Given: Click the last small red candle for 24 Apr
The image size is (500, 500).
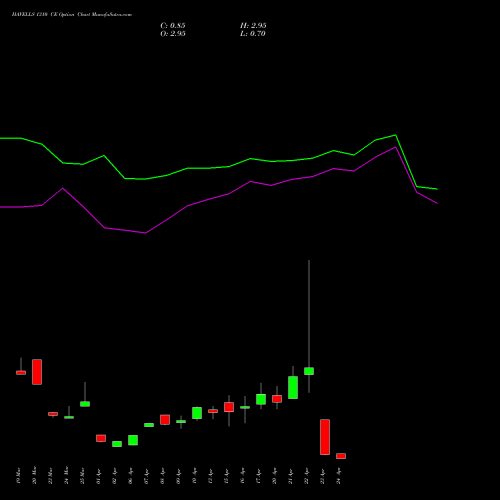Looking at the screenshot, I should coord(341,456).
